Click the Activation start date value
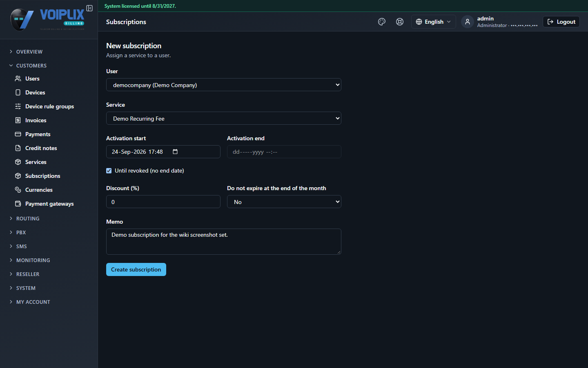The height and width of the screenshot is (368, 588). [137, 152]
